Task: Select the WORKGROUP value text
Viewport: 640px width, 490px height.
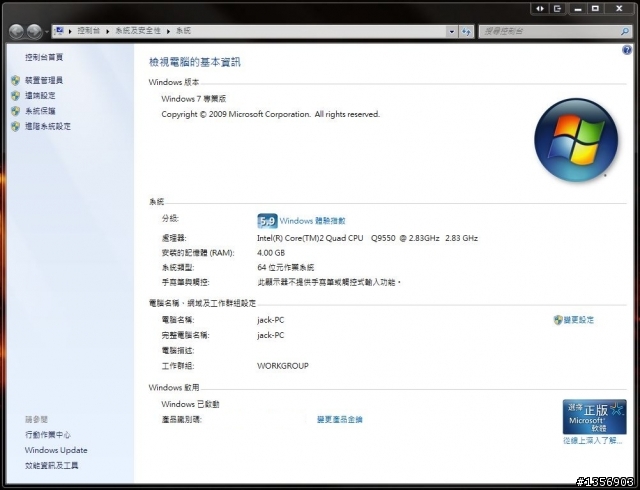Action: [283, 366]
